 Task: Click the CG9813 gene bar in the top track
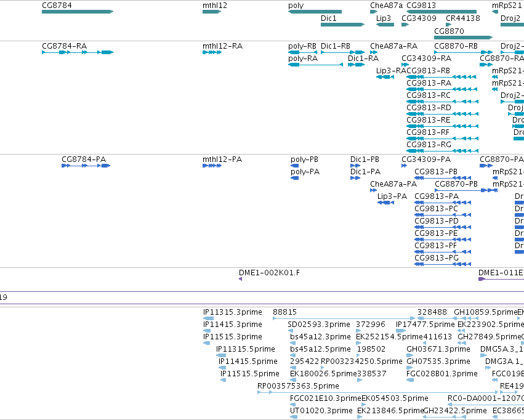[x=441, y=12]
